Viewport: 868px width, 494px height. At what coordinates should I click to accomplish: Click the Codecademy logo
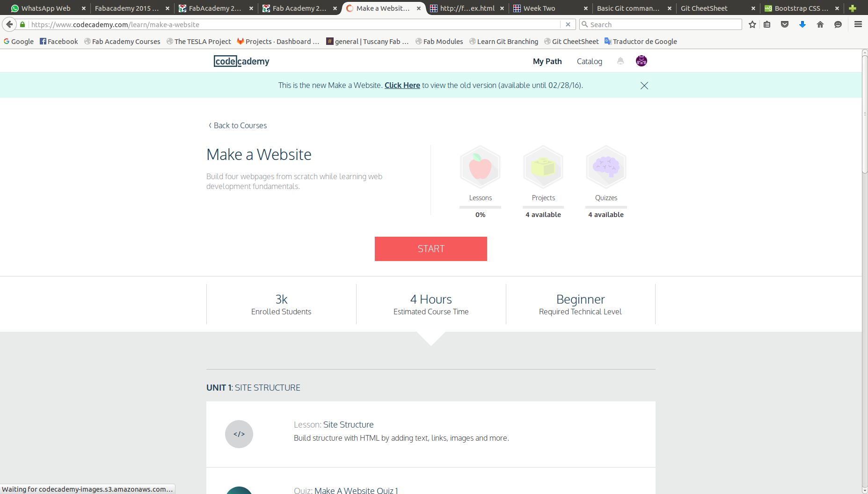pyautogui.click(x=241, y=61)
